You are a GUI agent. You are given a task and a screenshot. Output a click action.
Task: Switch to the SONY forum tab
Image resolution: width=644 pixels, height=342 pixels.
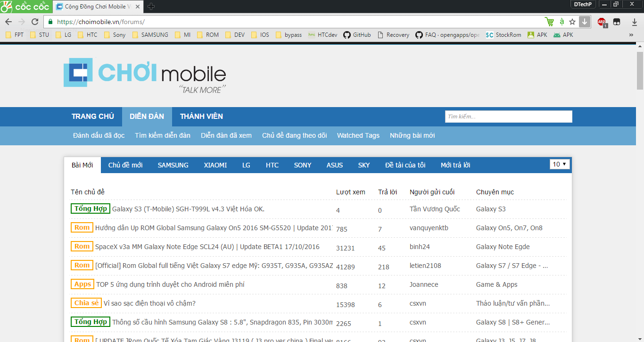(x=303, y=165)
